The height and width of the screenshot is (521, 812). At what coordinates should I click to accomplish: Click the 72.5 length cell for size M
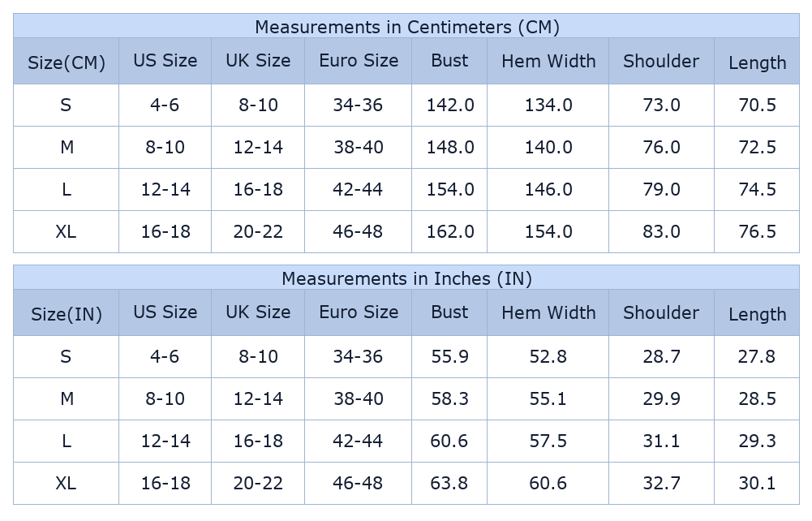click(757, 147)
